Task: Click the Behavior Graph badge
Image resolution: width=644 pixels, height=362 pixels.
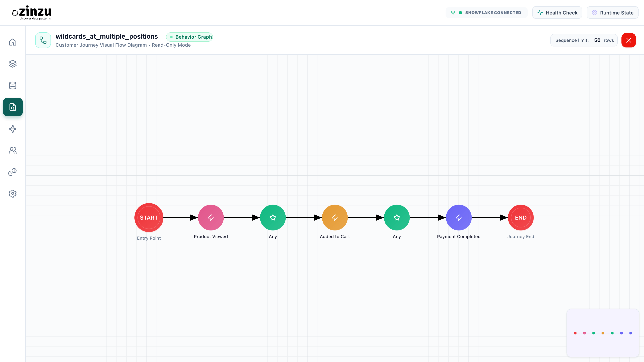Action: 190,37
